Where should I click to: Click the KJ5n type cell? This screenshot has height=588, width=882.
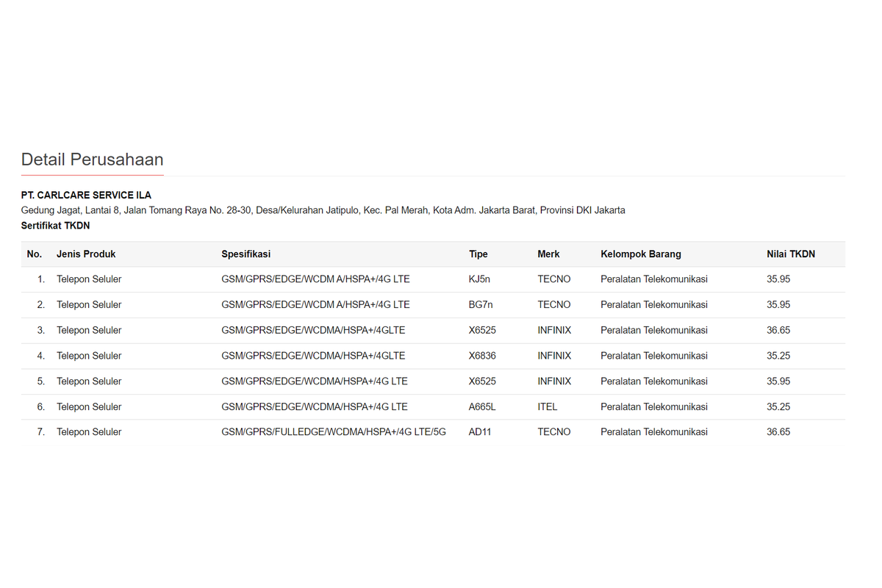click(479, 279)
